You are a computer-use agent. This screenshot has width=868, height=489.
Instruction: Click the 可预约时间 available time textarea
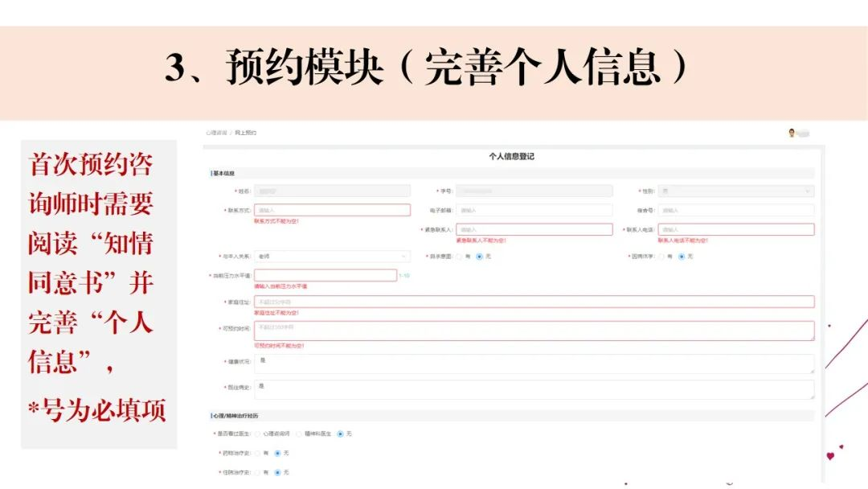pos(534,331)
